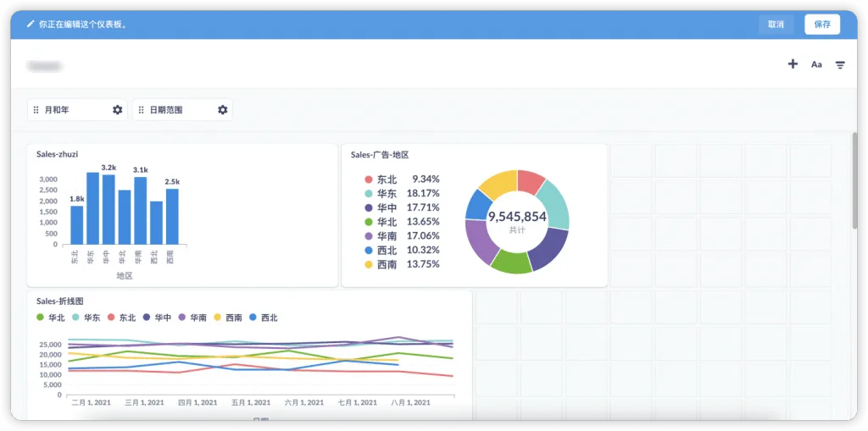Select 华南 entry in pie chart legend
Viewport: 868px width, 431px height.
[x=402, y=235]
